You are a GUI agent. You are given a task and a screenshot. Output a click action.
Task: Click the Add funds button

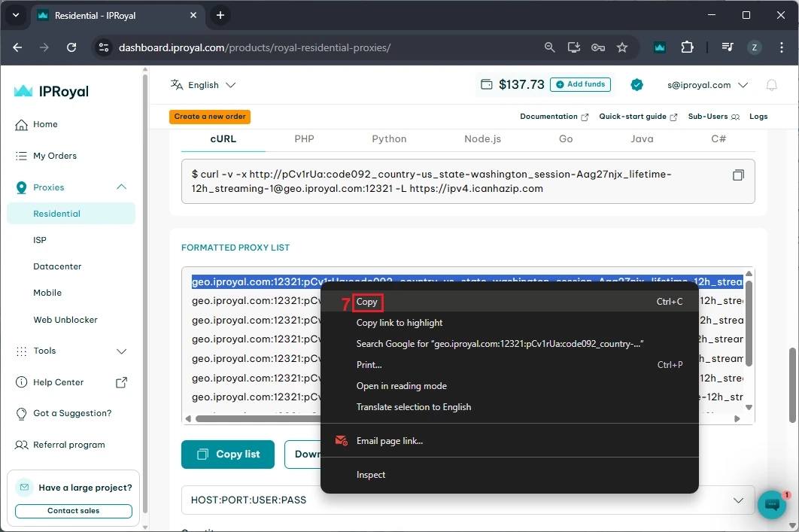(x=580, y=84)
